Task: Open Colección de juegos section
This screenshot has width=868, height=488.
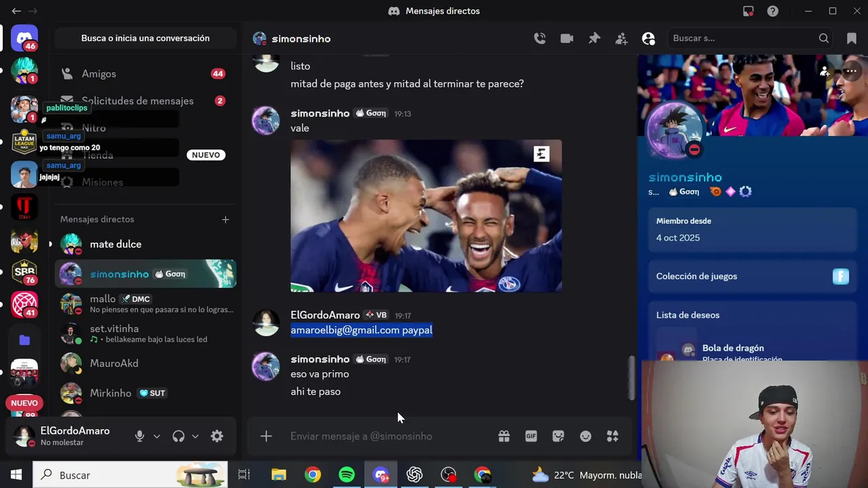Action: point(753,277)
